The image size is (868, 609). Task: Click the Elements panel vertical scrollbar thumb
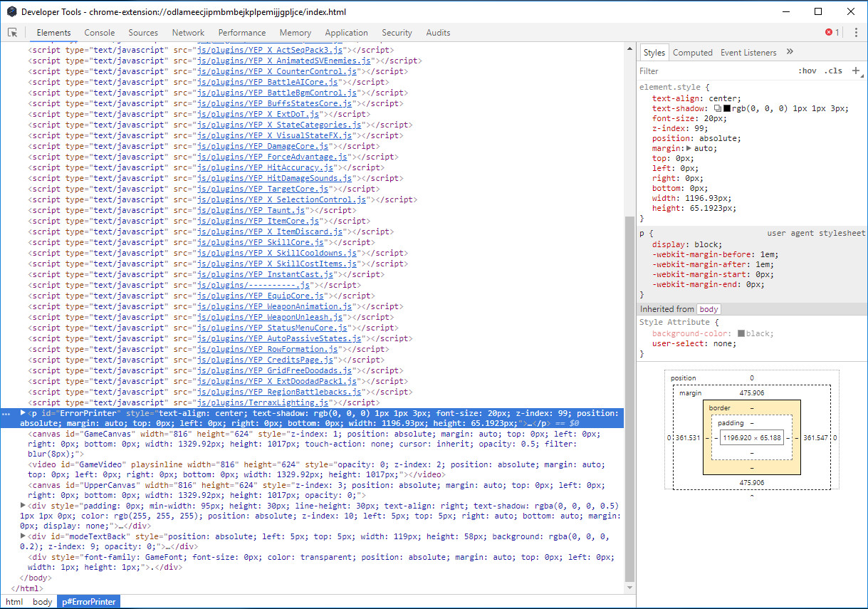click(x=629, y=399)
